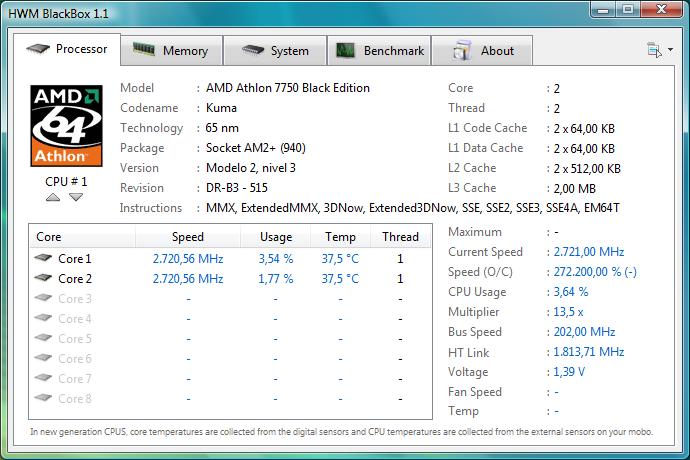This screenshot has height=460, width=690.
Task: Select the Processor tab
Action: click(67, 49)
